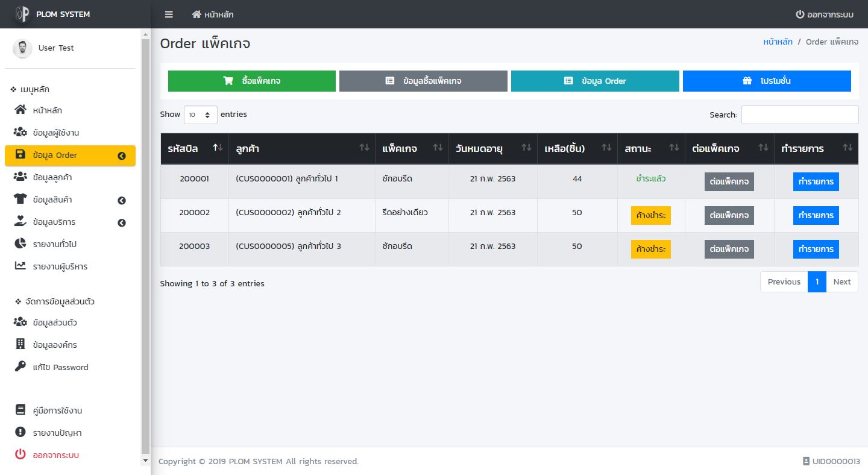This screenshot has height=475, width=868.
Task: Open the Show entries count dropdown
Action: [x=200, y=115]
